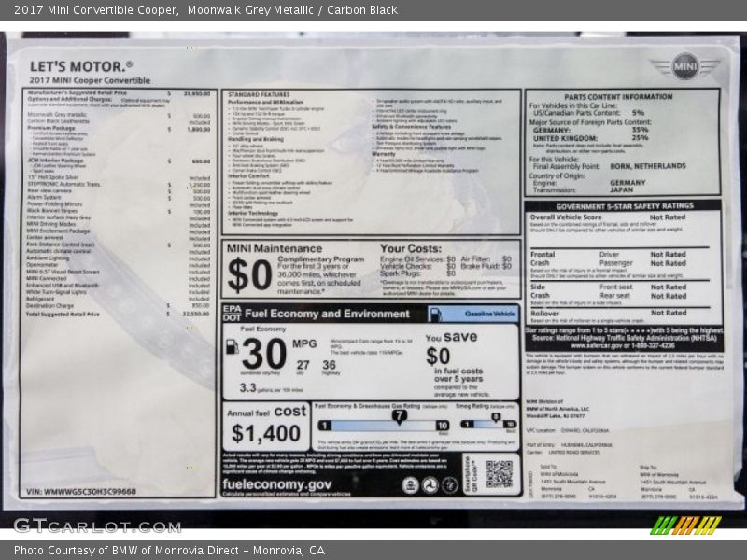Click the You save $0 amount
Screen dimensions: 747x560
[438, 357]
